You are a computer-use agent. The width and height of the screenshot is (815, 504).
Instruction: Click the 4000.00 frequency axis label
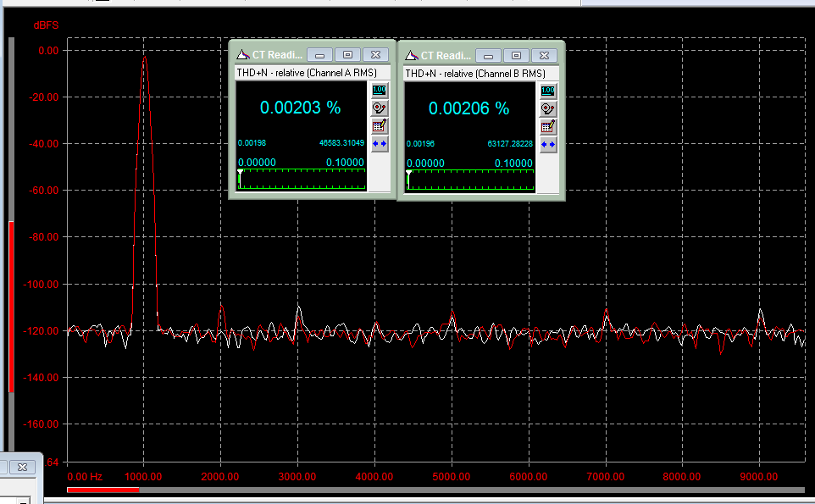point(374,477)
